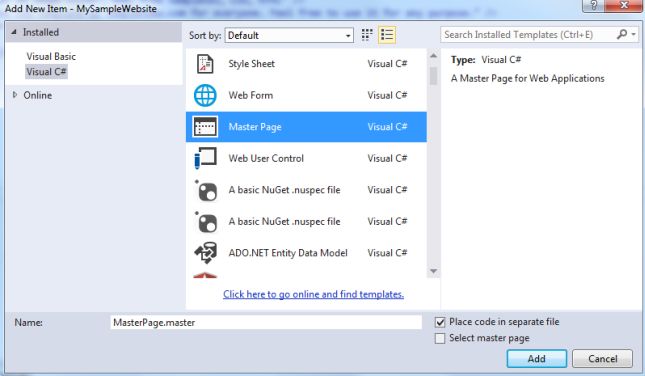The image size is (645, 376).
Task: Select the 'Web User Control' template name
Action: click(266, 158)
